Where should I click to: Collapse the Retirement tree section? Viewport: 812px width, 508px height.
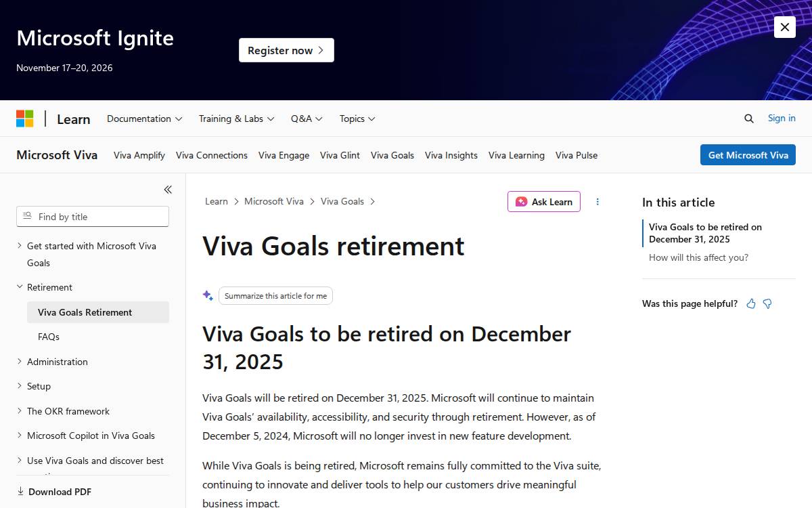(x=20, y=287)
